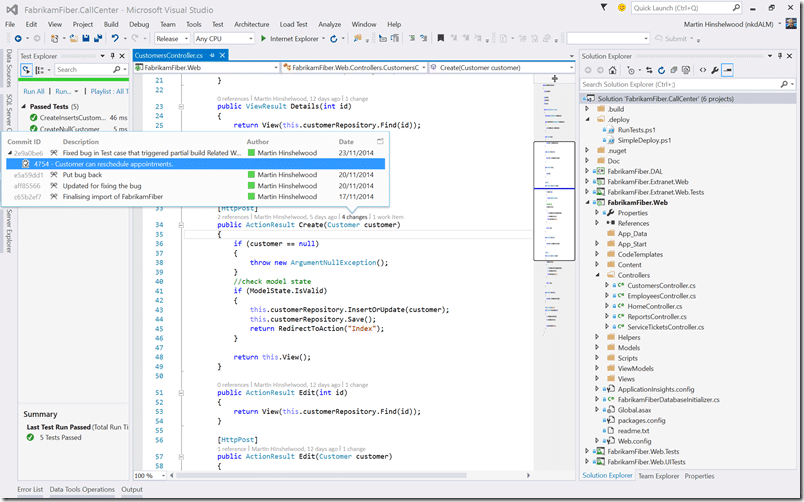Image resolution: width=804 pixels, height=502 pixels.
Task: Select RunTests.ps1 under .deploy folder
Action: click(x=636, y=130)
